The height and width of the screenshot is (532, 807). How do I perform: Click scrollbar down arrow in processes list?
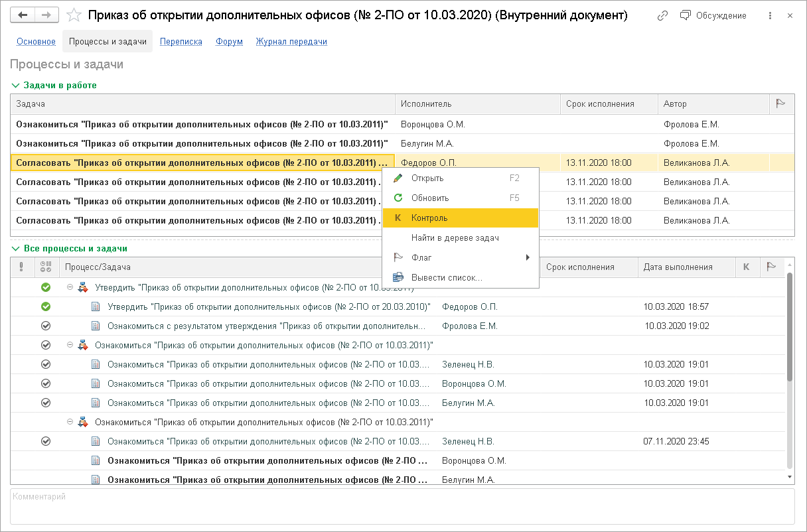coord(789,476)
